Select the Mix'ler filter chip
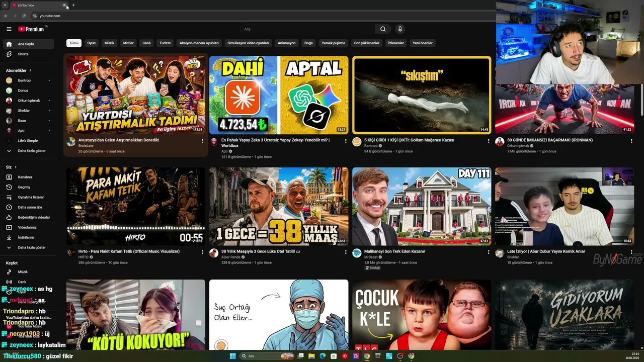Viewport: 644px width, 362px height. click(x=129, y=43)
